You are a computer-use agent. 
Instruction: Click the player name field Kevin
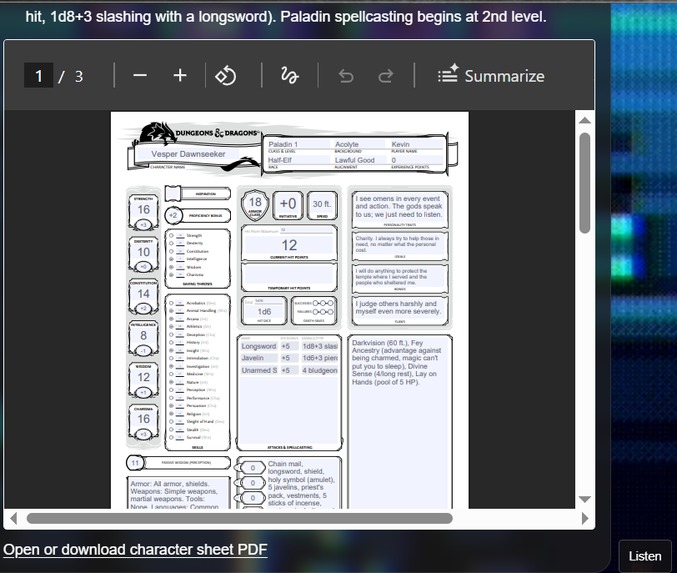417,144
